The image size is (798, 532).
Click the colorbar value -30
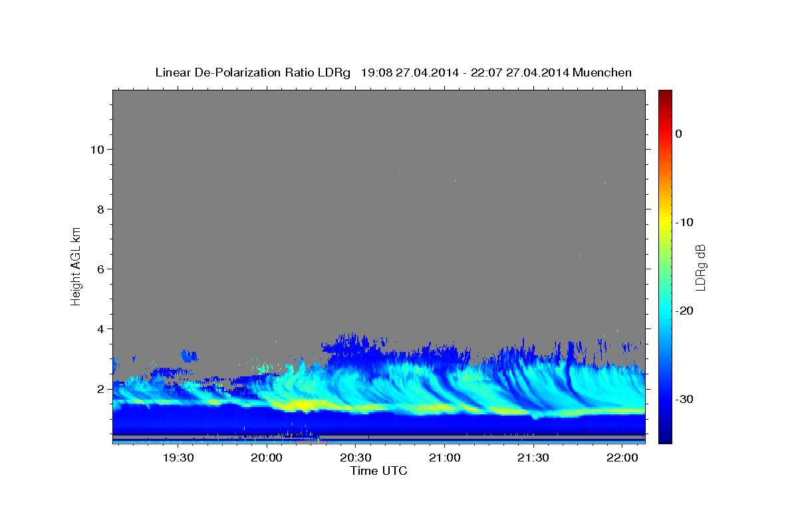pos(684,399)
